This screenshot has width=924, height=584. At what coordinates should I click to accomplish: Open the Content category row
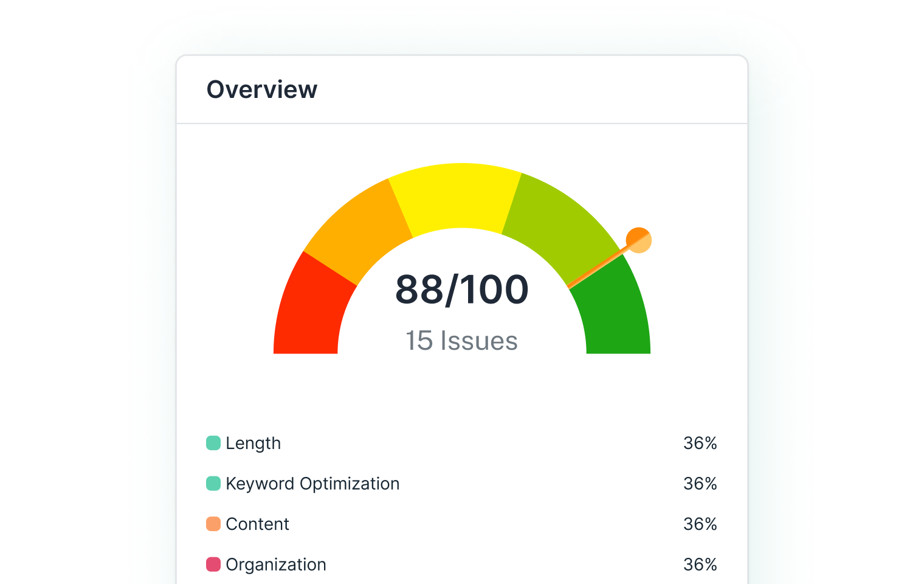257,524
